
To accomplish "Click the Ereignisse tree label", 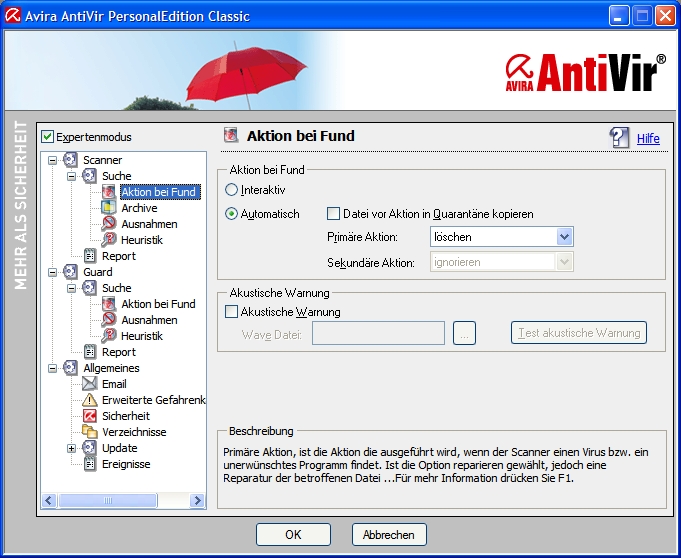I will pyautogui.click(x=126, y=464).
